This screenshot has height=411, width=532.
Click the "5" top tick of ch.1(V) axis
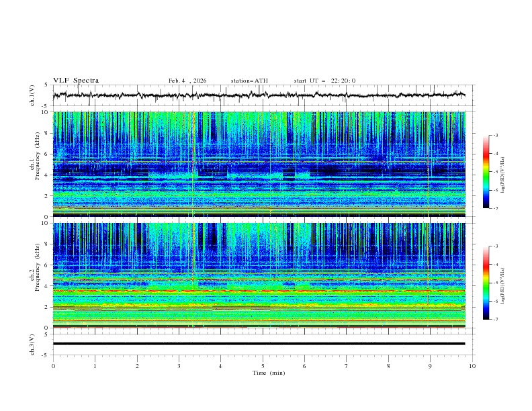46,85
